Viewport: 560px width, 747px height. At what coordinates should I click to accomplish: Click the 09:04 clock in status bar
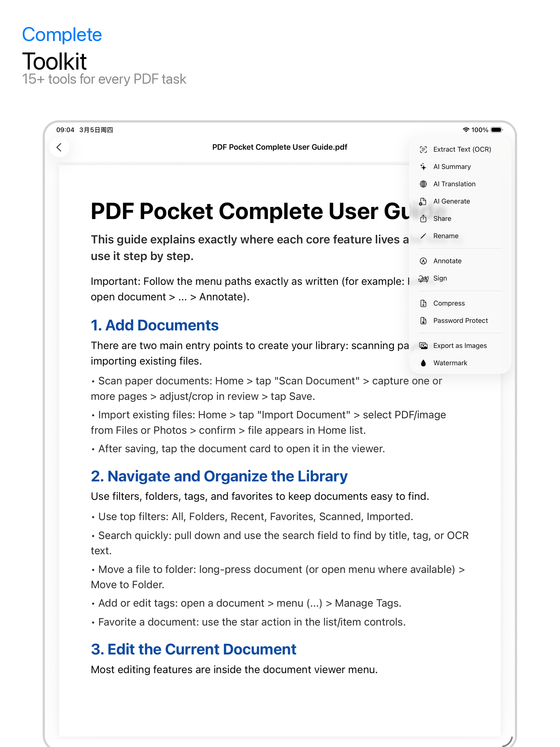tap(65, 130)
